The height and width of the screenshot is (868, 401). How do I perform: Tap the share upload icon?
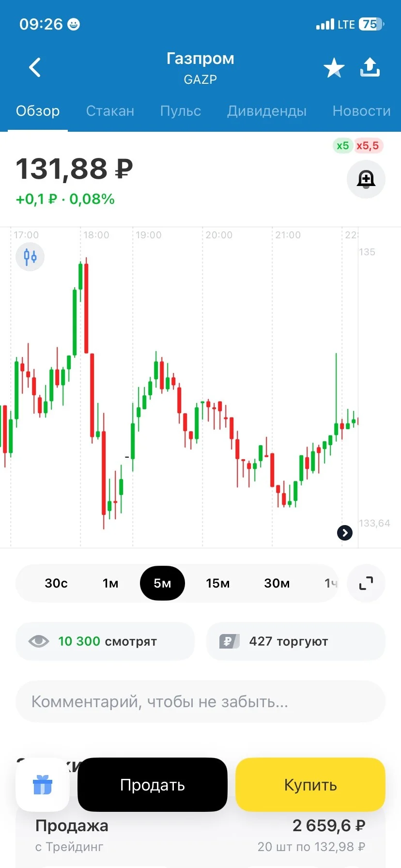coord(370,68)
